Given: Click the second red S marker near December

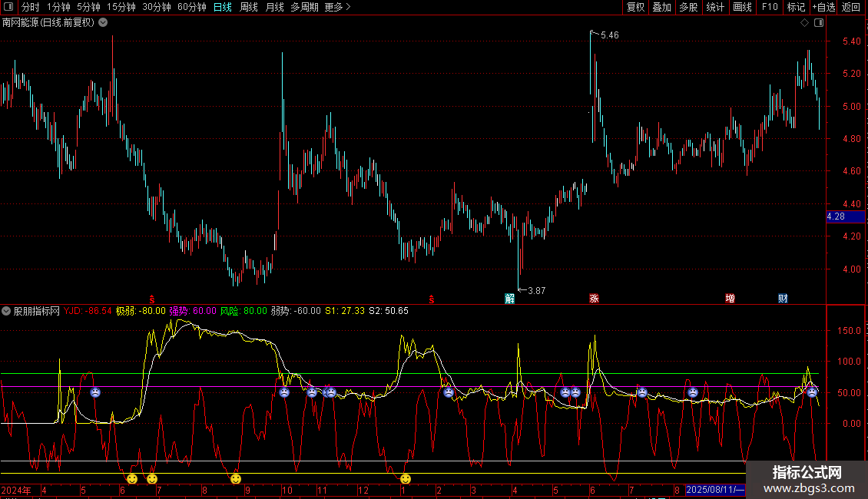Looking at the screenshot, I should (x=431, y=299).
